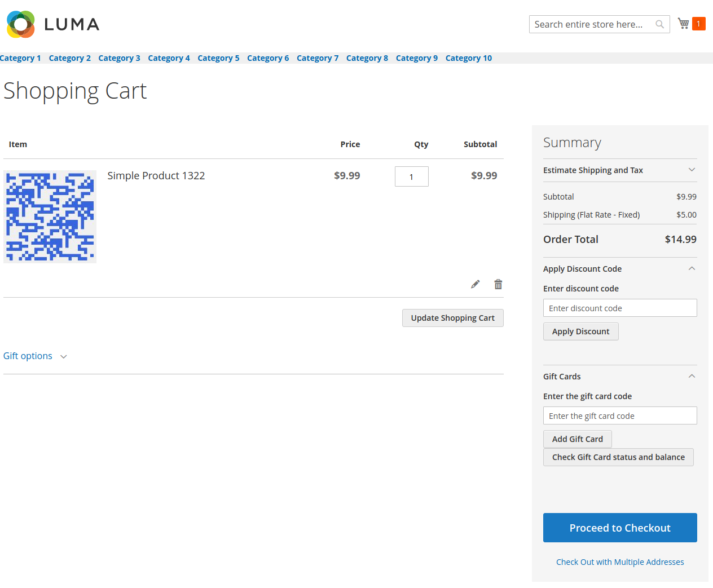Screen dimensions: 713x588
Task: Focus the discount code input field
Action: [x=620, y=308]
